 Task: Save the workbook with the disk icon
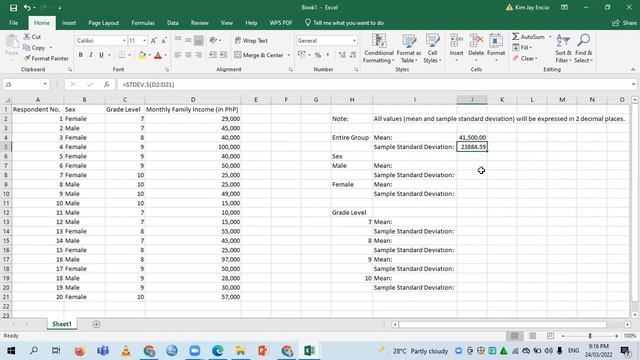coord(13,8)
